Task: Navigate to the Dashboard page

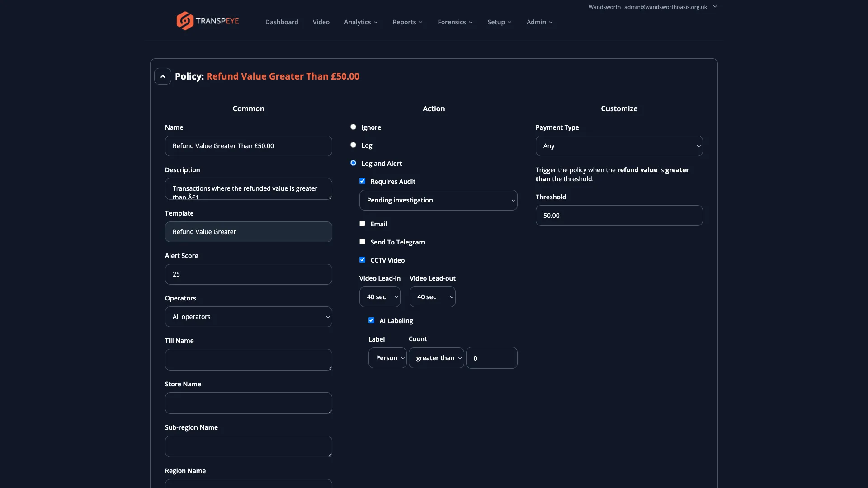Action: [281, 22]
